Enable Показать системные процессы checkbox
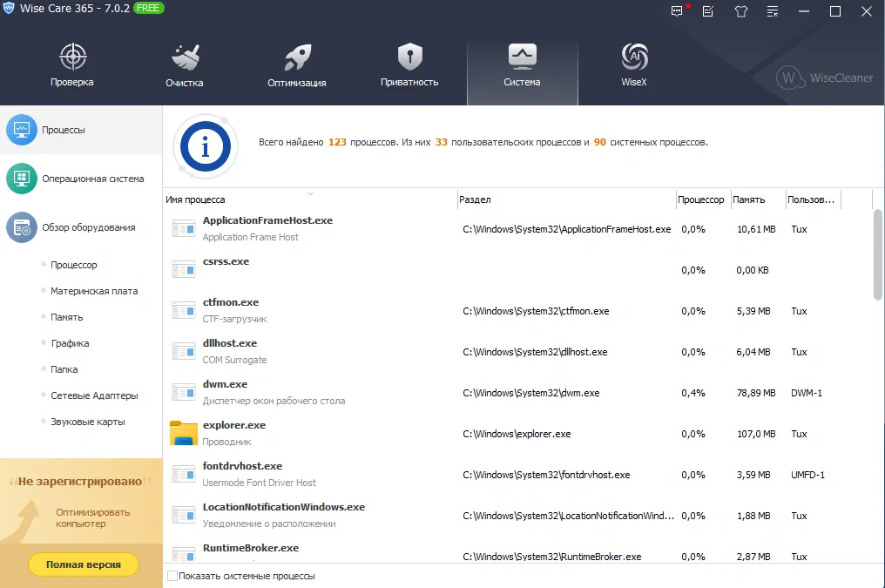 coord(172,576)
